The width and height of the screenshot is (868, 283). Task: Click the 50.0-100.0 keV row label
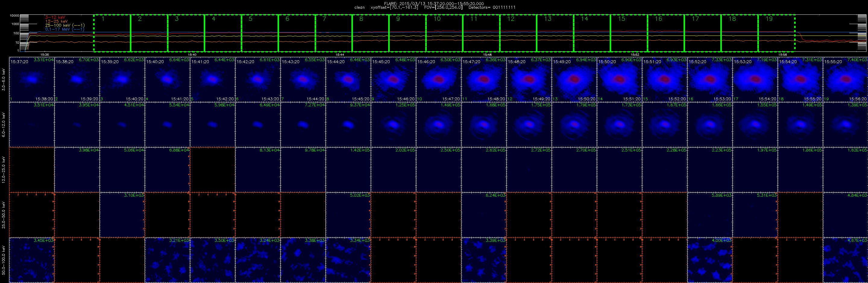click(x=4, y=260)
